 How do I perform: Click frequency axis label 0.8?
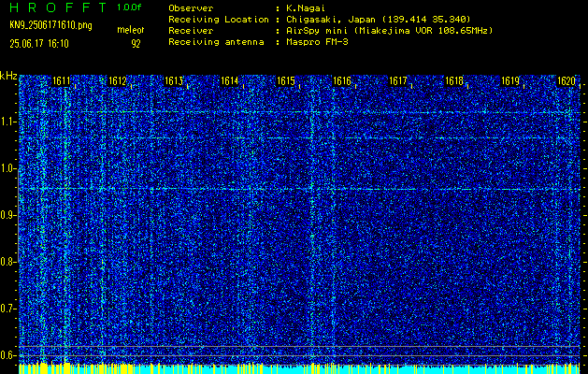(x=7, y=262)
